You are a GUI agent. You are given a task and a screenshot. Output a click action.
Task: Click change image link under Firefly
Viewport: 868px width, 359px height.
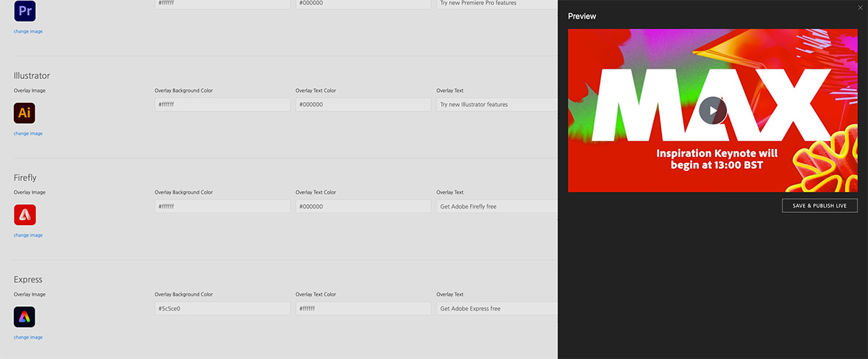coord(28,235)
